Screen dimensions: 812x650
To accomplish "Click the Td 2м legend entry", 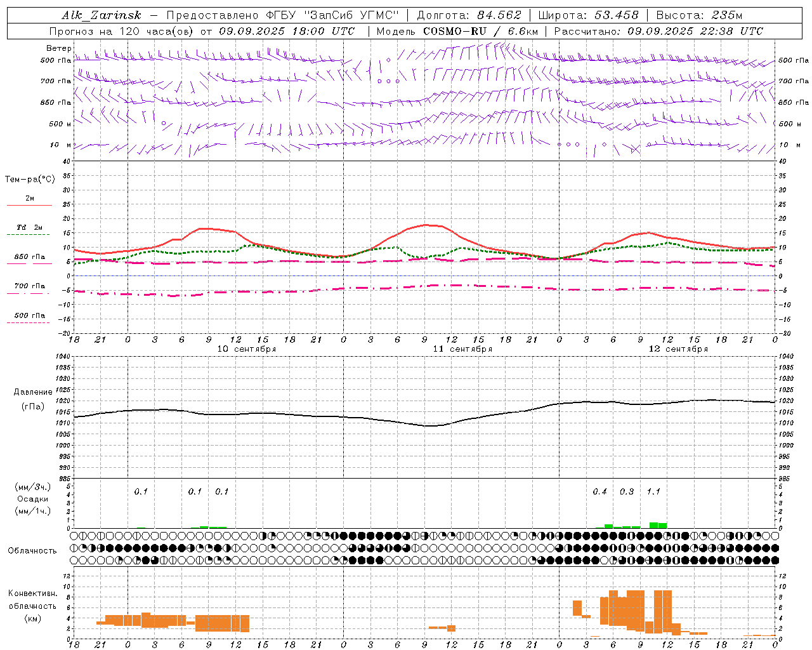I will [30, 227].
